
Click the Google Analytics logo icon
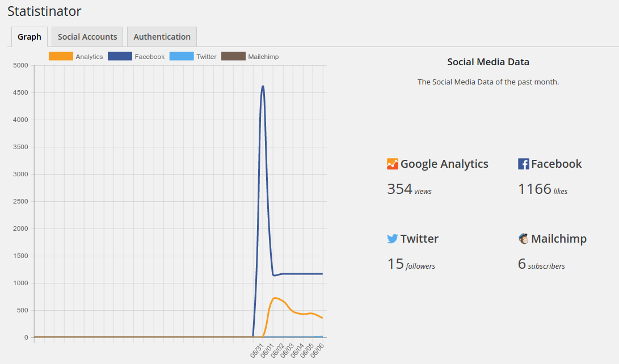393,164
